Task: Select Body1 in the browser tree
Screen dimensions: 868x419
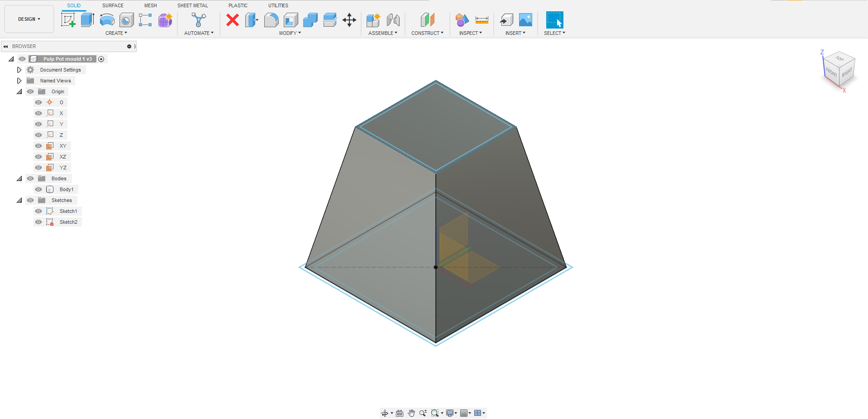Action: [67, 189]
